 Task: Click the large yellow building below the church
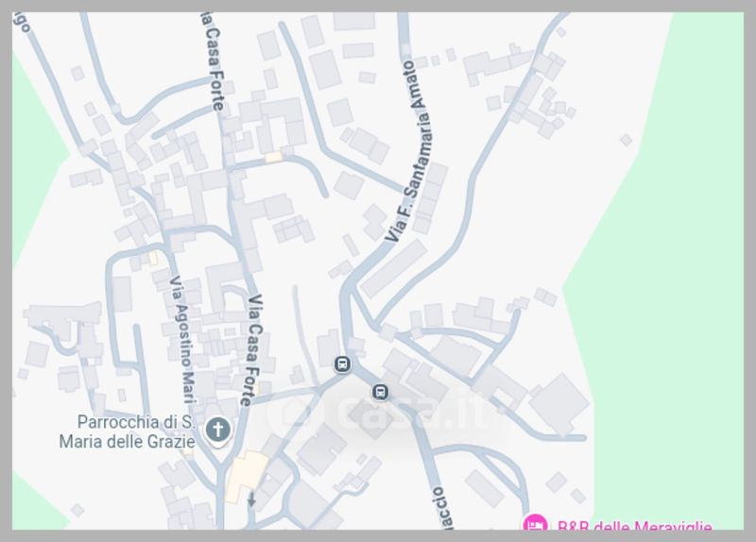[x=246, y=476]
